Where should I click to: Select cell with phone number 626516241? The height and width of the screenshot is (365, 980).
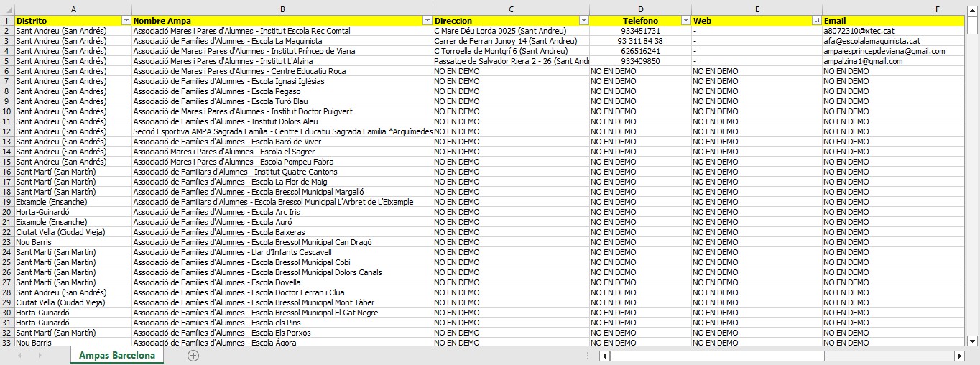click(x=640, y=51)
